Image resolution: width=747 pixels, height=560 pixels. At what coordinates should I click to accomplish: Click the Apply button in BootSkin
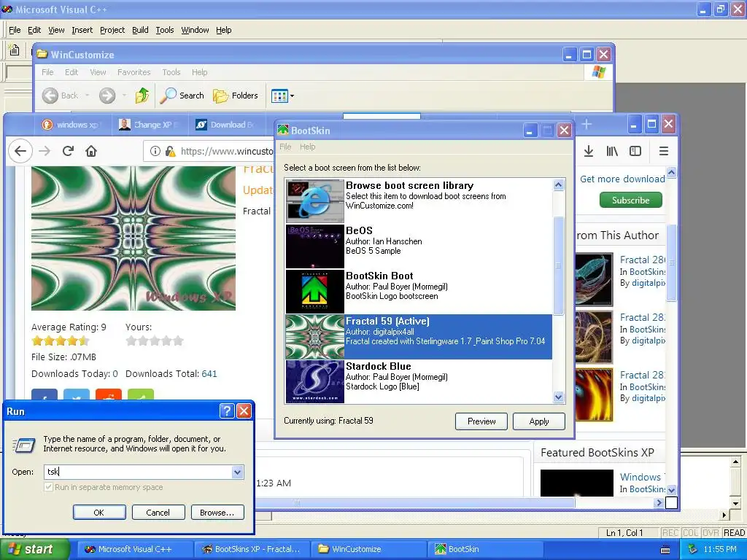coord(539,421)
